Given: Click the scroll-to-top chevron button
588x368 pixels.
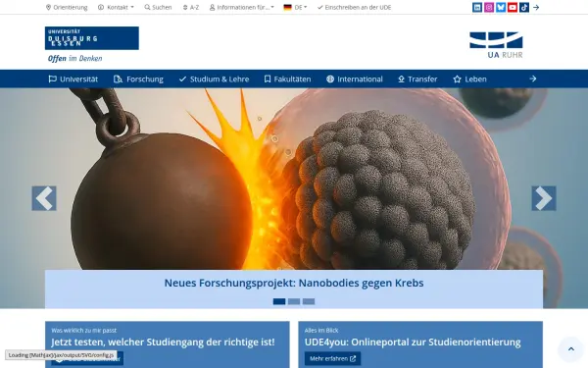Looking at the screenshot, I should [x=570, y=349].
